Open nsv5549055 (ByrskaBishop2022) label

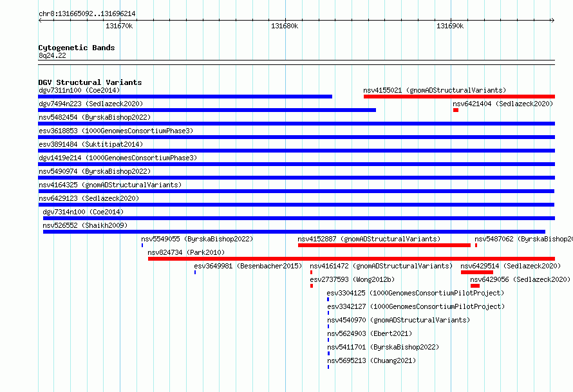click(x=197, y=239)
